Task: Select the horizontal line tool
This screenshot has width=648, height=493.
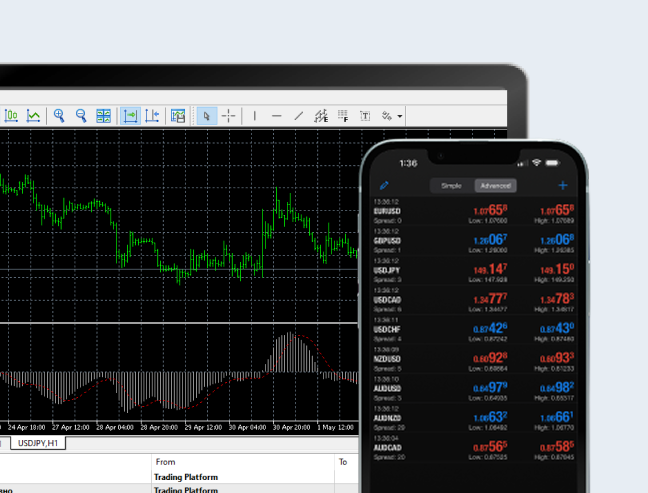Action: coord(277,116)
